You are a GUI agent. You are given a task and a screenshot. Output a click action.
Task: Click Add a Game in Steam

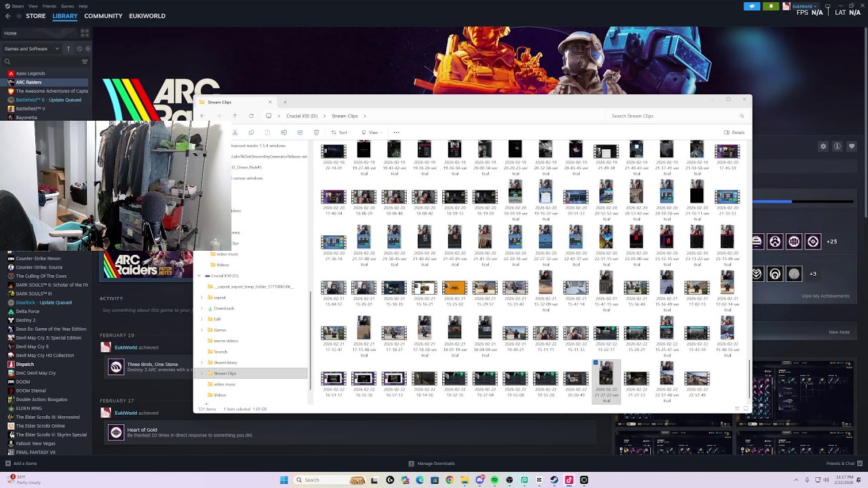21,464
